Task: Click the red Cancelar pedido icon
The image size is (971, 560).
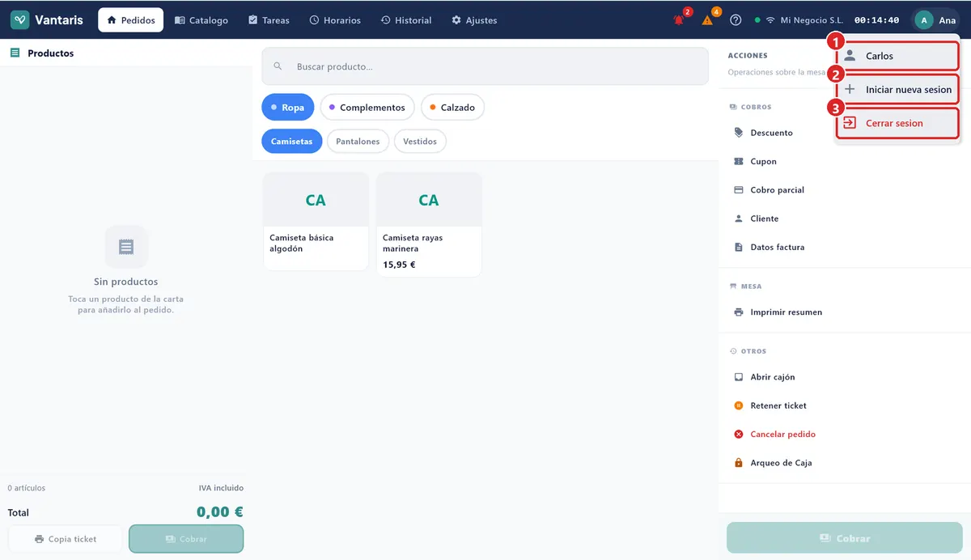Action: [x=738, y=435]
